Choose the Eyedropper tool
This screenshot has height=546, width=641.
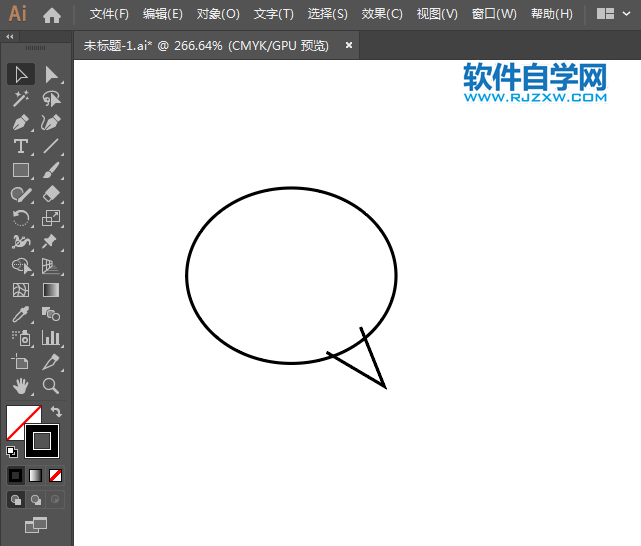pyautogui.click(x=21, y=315)
